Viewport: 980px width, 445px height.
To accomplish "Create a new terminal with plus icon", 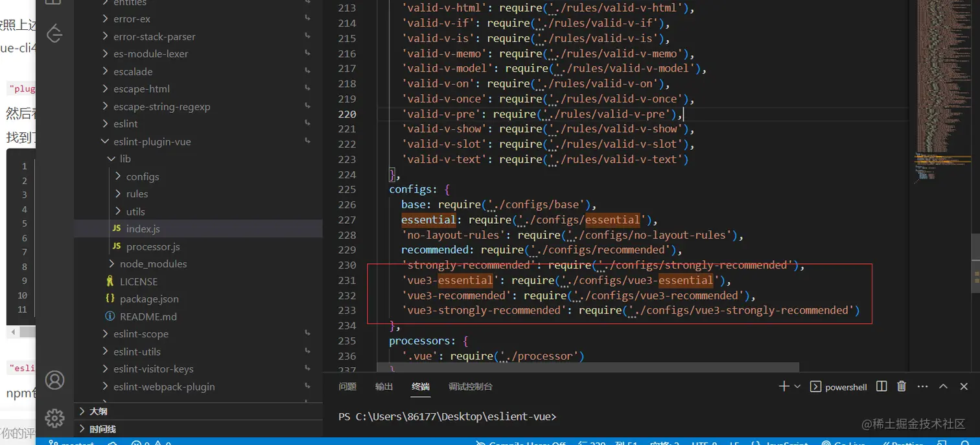I will coord(784,386).
